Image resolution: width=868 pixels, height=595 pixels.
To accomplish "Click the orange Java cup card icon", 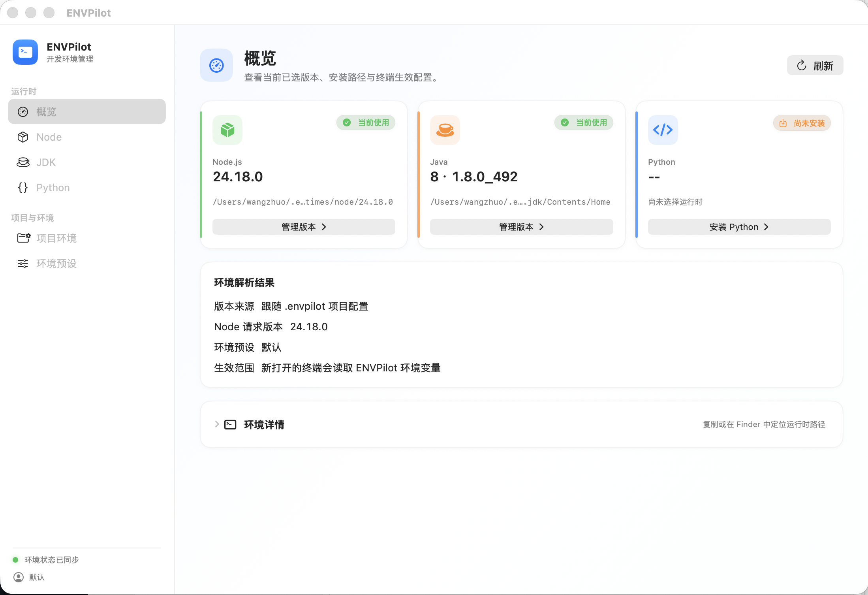I will [445, 130].
